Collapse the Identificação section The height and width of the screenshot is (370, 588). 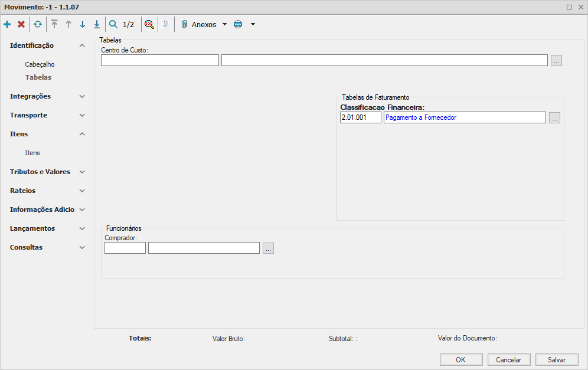coord(82,45)
